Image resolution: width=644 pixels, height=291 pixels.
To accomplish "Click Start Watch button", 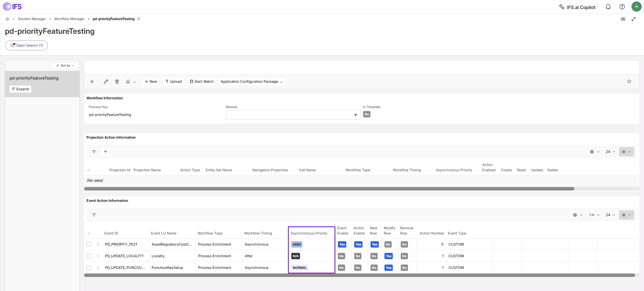I will [x=201, y=82].
